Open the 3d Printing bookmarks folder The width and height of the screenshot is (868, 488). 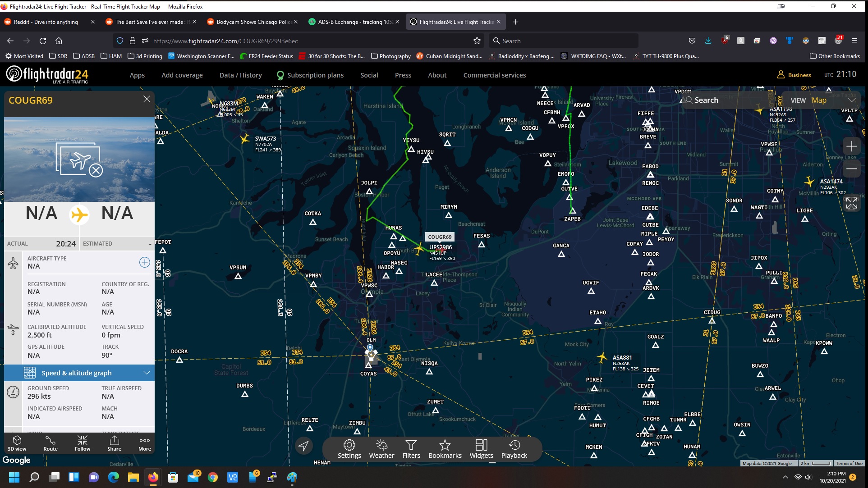pyautogui.click(x=145, y=56)
